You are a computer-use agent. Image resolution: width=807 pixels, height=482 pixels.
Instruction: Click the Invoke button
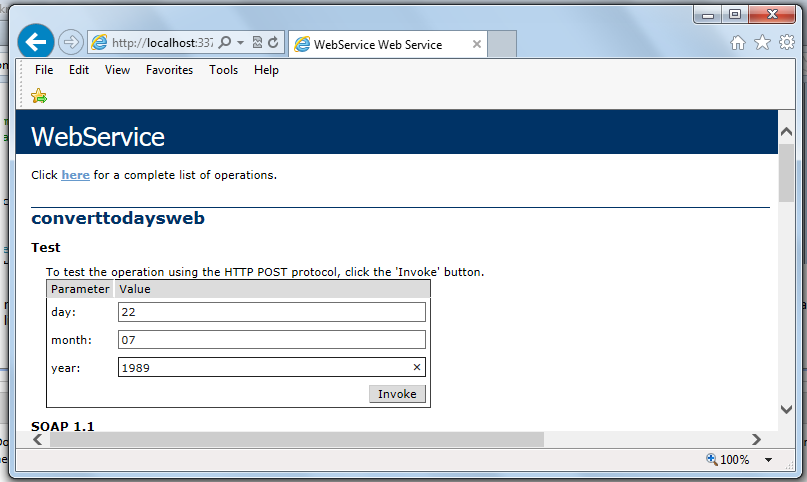tap(397, 394)
